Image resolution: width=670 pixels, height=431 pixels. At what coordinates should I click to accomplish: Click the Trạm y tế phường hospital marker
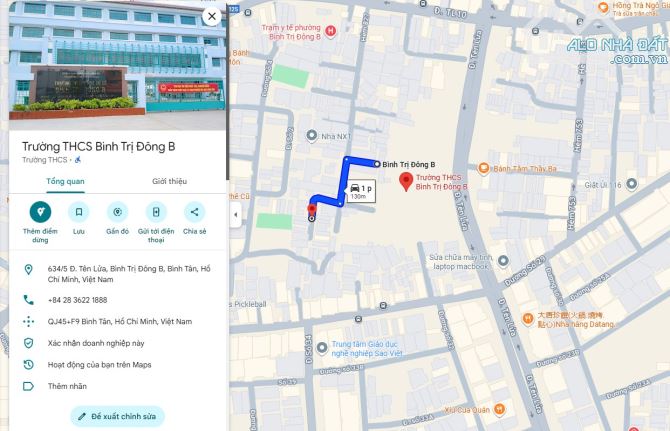tap(330, 31)
